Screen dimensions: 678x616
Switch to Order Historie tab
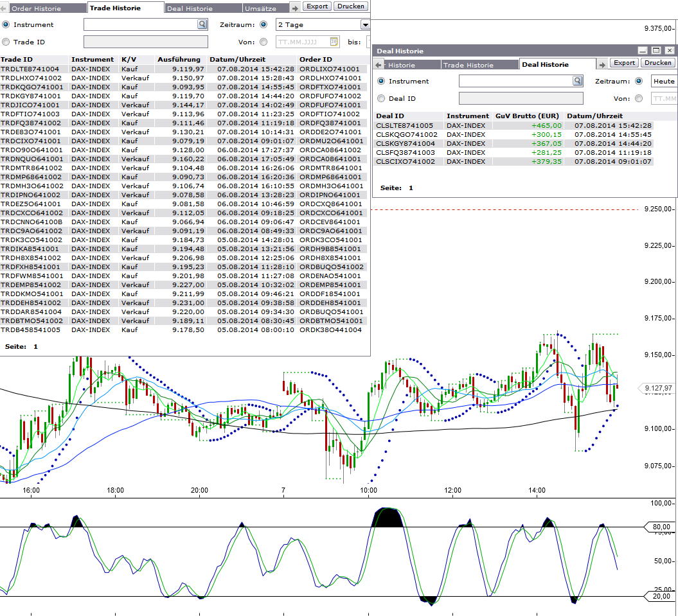(47, 8)
